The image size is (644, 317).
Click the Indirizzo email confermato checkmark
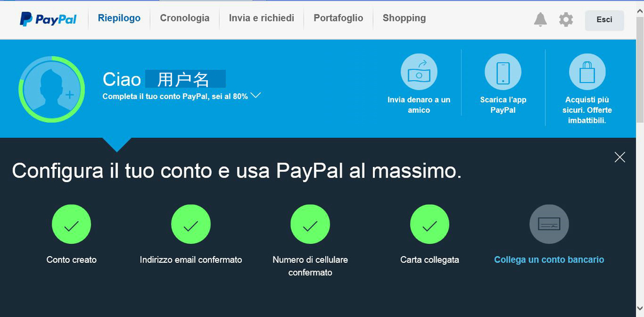(191, 224)
